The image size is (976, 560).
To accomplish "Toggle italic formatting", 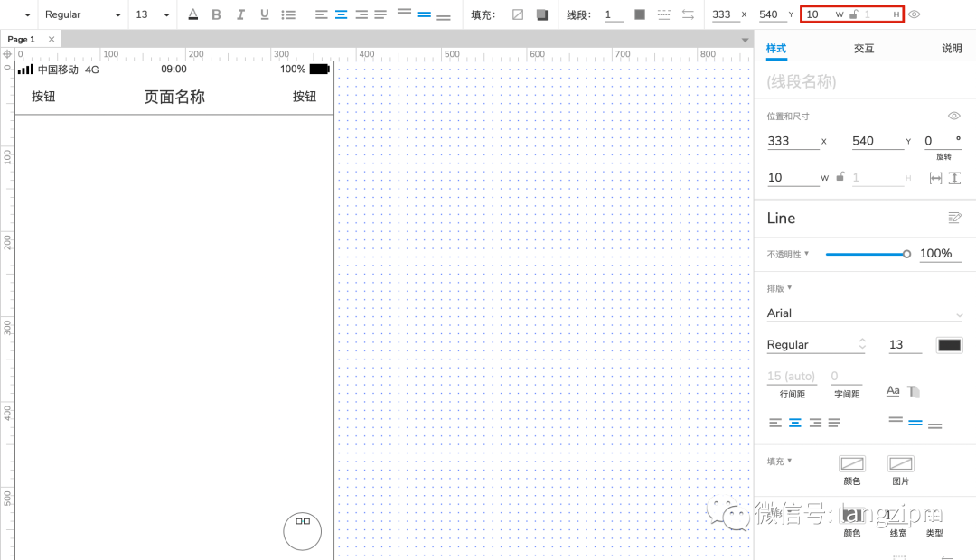I will pos(241,14).
